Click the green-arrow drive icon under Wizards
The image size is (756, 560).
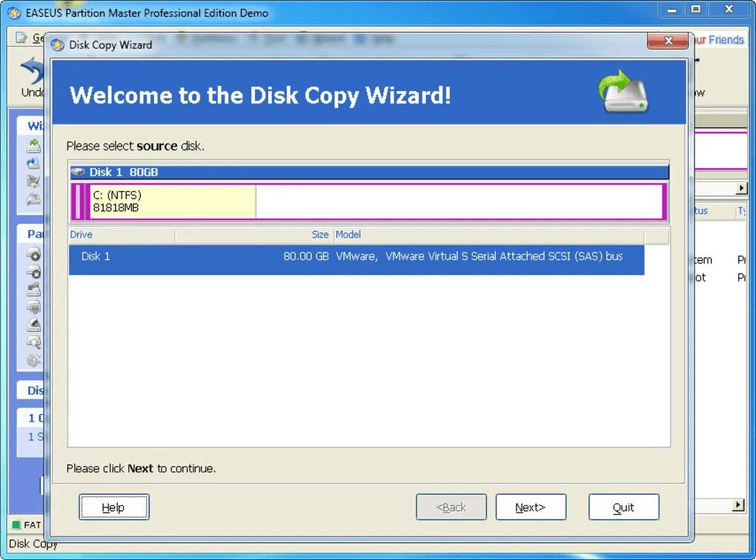(34, 145)
